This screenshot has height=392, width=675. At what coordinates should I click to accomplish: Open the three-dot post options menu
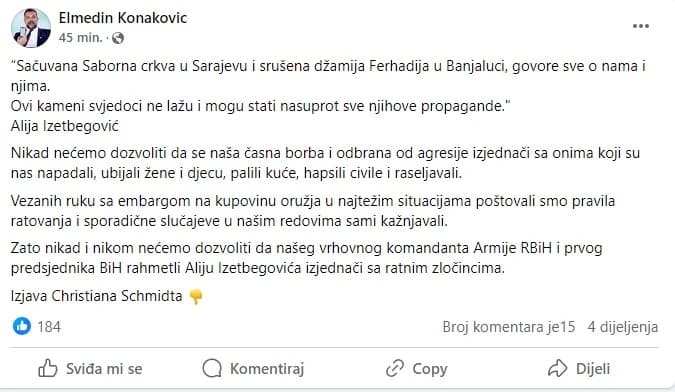pyautogui.click(x=641, y=26)
